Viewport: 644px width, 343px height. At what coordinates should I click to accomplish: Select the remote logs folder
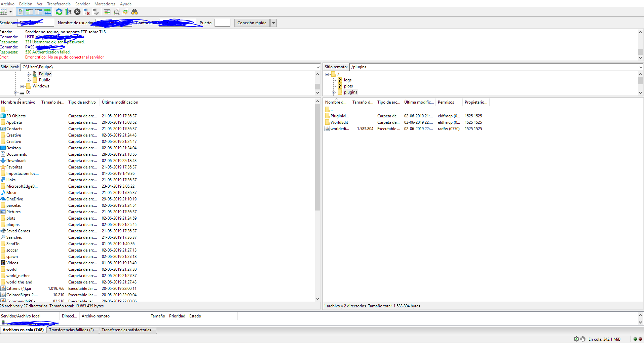[347, 80]
